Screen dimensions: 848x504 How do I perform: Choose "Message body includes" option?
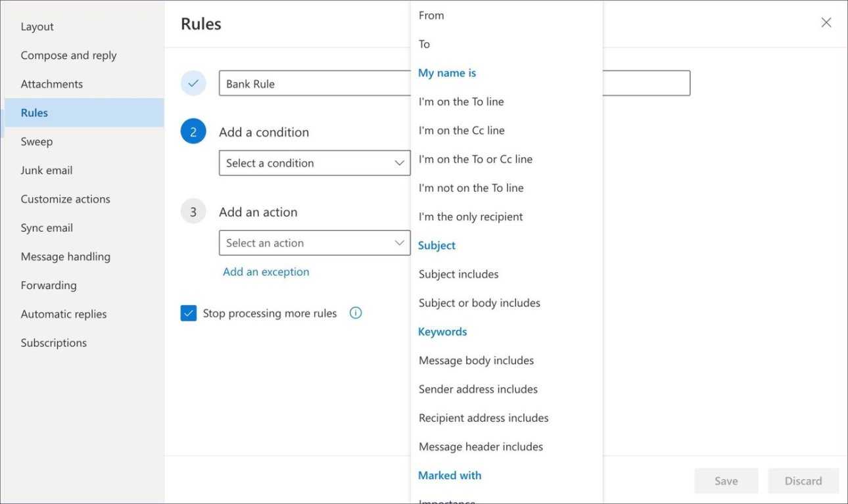point(476,360)
